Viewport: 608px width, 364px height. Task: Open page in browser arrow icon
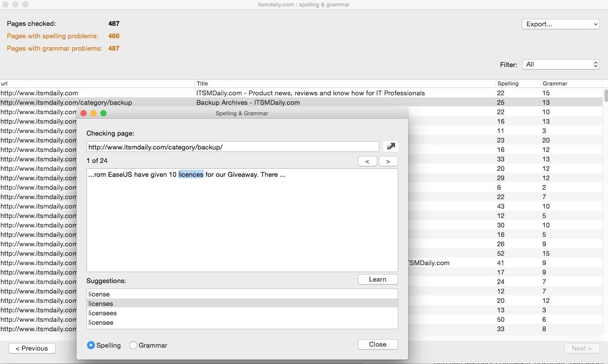tap(391, 146)
